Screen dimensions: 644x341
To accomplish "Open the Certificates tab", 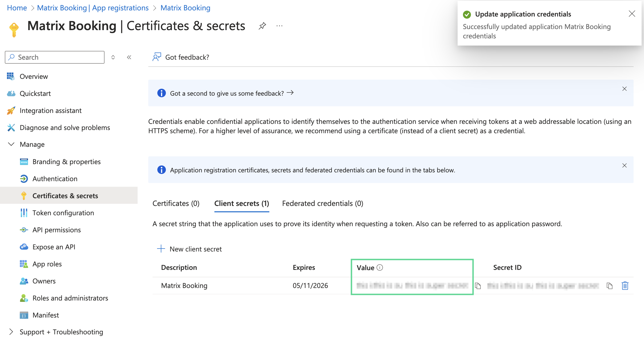I will 176,203.
